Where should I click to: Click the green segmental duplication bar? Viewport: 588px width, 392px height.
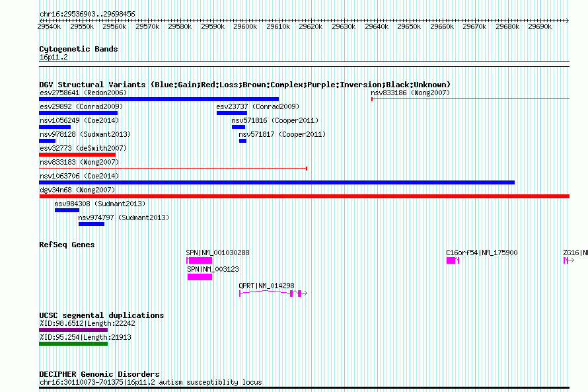point(73,344)
